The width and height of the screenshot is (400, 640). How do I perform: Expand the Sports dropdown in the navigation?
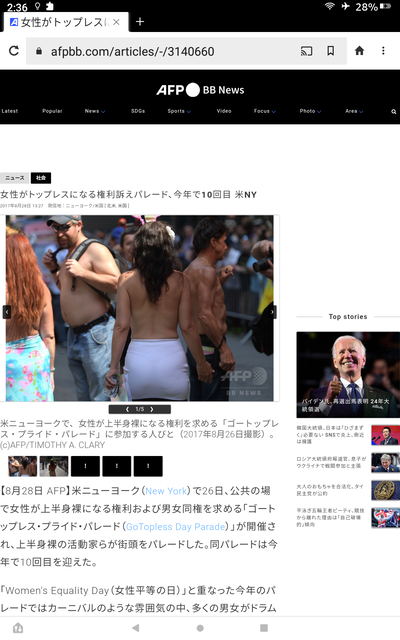179,111
